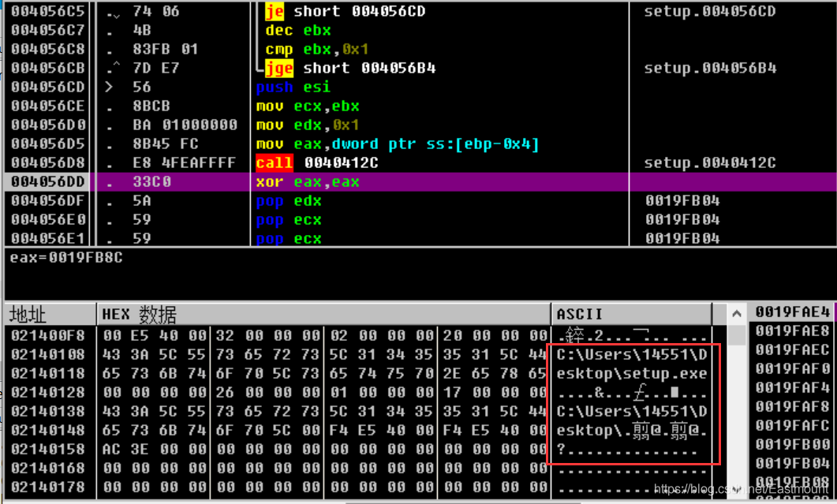Select dump address 021400F8

tap(47, 335)
